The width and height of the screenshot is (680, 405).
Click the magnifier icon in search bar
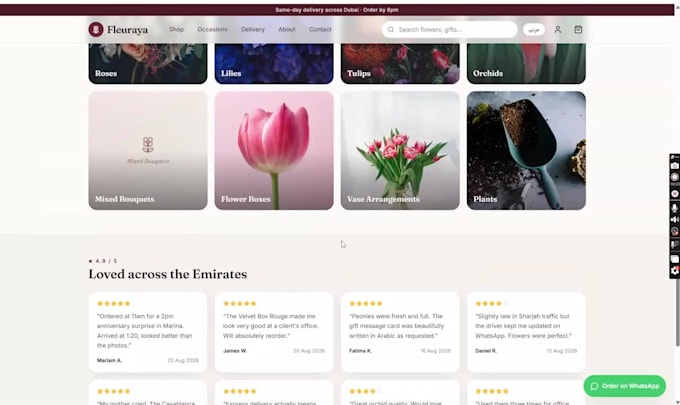coord(391,29)
